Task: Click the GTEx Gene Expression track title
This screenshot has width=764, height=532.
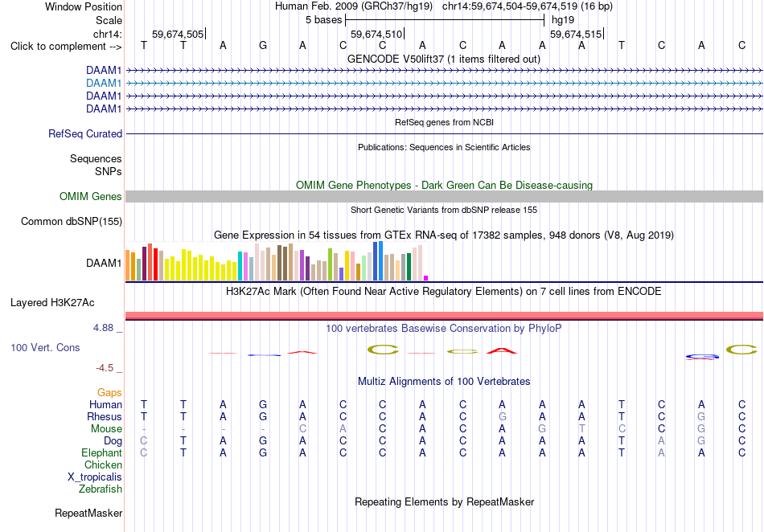Action: point(444,235)
